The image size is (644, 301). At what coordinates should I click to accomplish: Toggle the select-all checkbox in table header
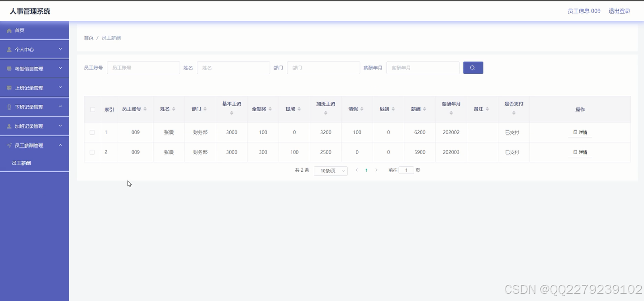pos(92,108)
